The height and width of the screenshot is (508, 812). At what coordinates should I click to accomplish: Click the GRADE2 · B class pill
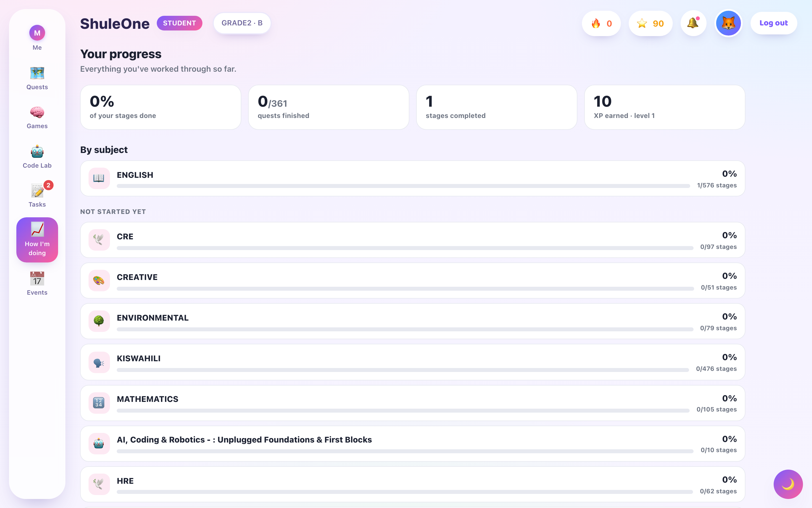point(242,23)
